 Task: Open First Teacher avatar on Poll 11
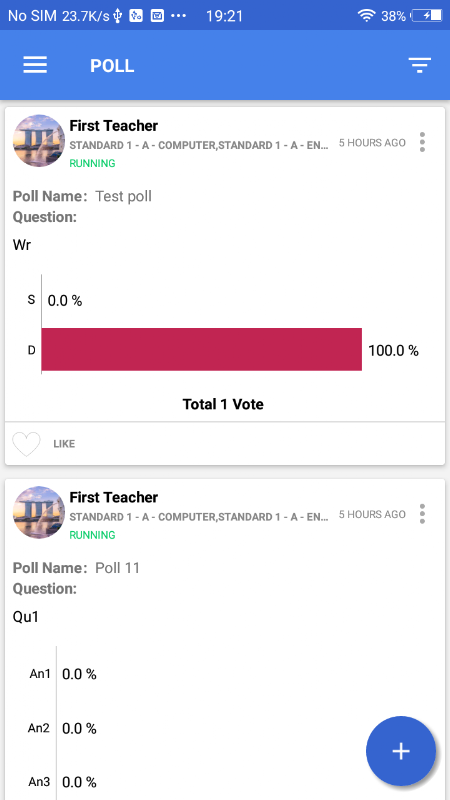39,512
